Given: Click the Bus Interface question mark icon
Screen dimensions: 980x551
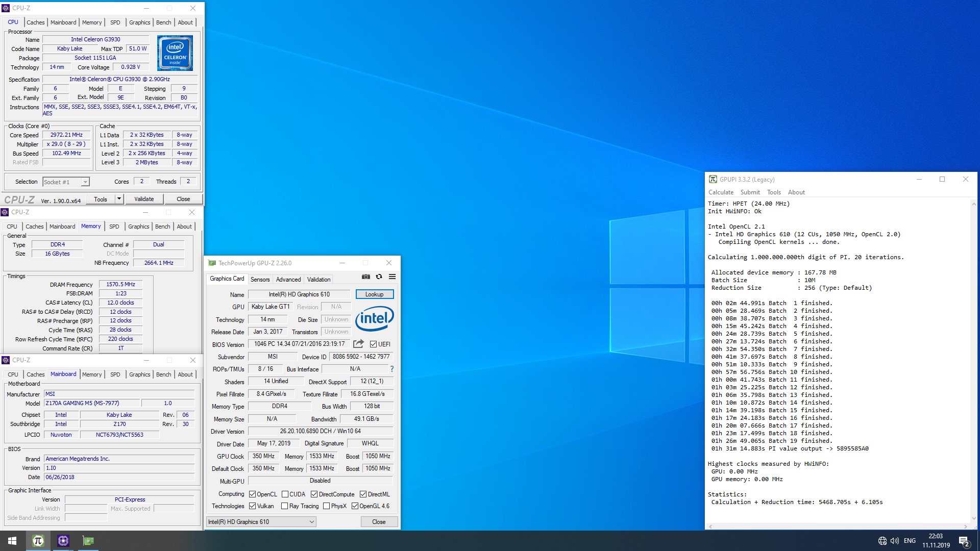Looking at the screenshot, I should [392, 369].
